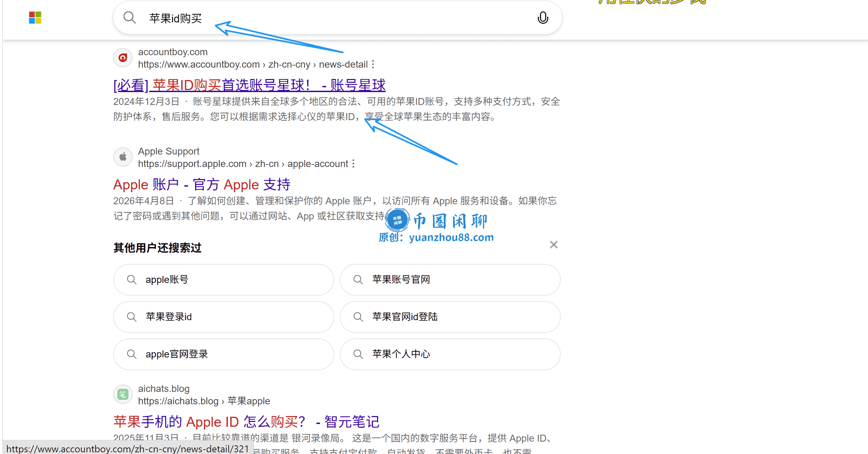Click the search field containing 苹果id购买
The height and width of the screenshot is (454, 868).
(x=337, y=18)
